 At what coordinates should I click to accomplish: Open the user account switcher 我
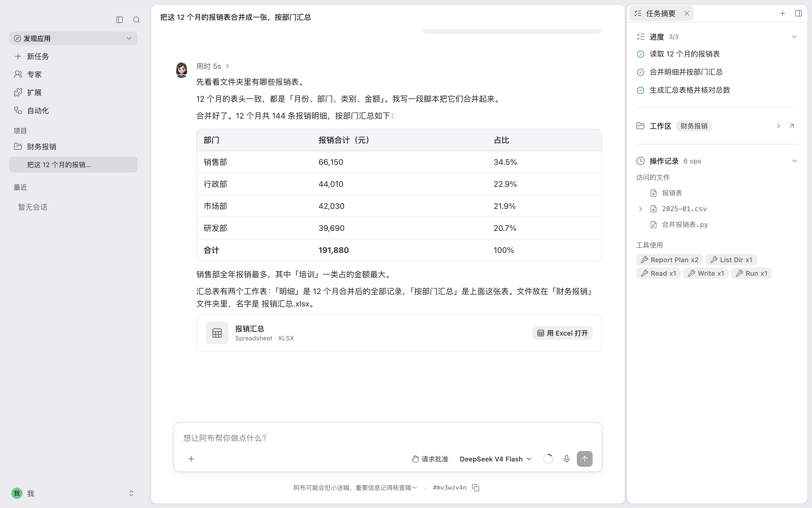pyautogui.click(x=73, y=493)
